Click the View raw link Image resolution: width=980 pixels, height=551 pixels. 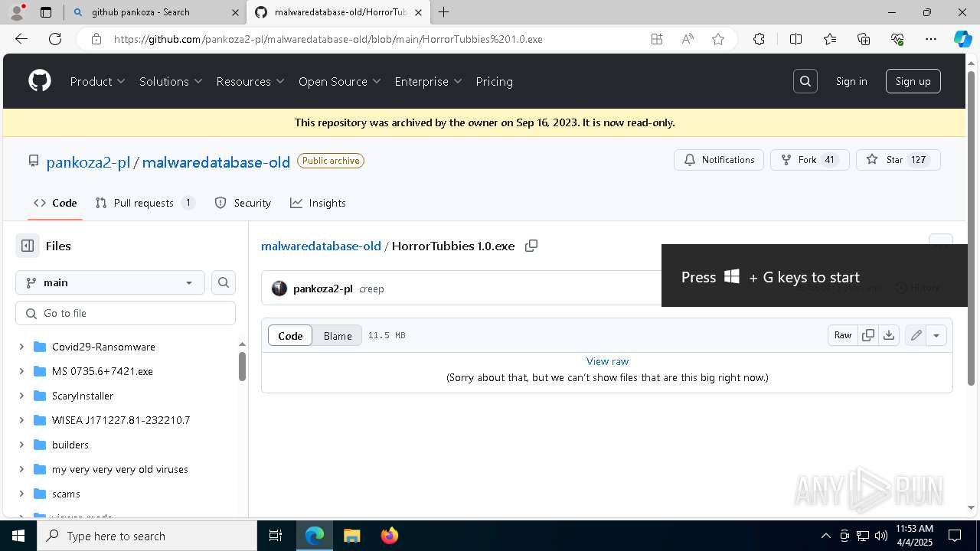(607, 361)
